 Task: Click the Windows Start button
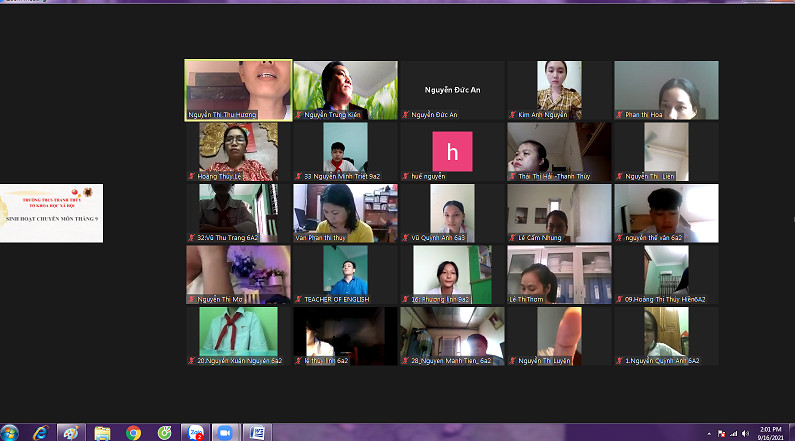point(11,432)
